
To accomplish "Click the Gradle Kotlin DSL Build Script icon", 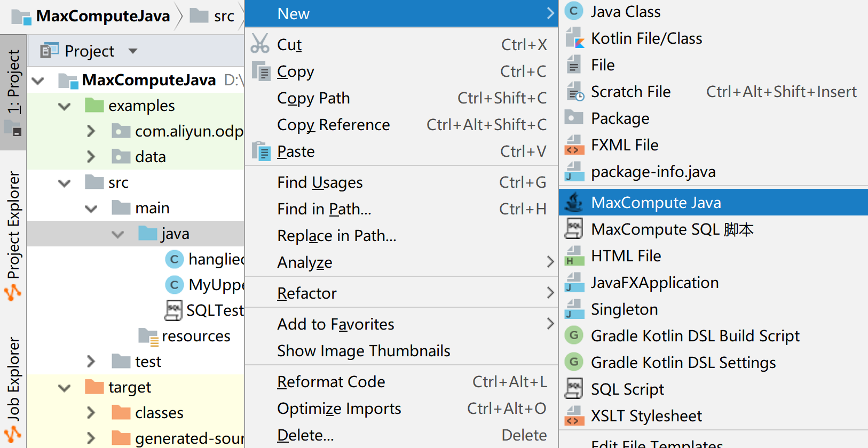I will tap(574, 335).
